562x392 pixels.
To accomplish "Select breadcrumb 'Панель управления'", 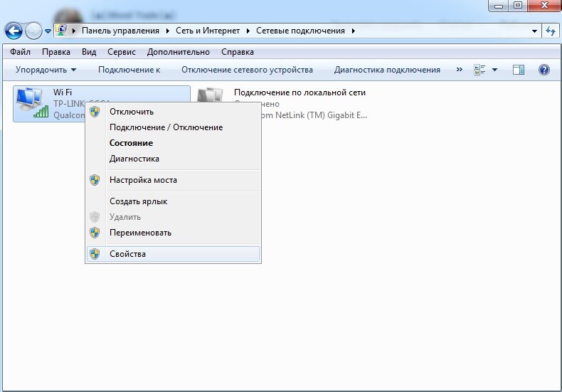I will [120, 31].
